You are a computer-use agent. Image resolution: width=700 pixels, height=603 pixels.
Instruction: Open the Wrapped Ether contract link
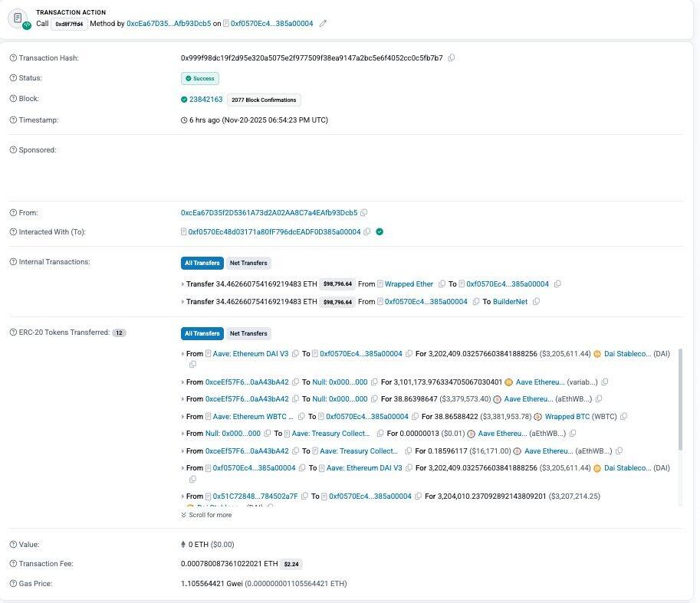pos(409,284)
